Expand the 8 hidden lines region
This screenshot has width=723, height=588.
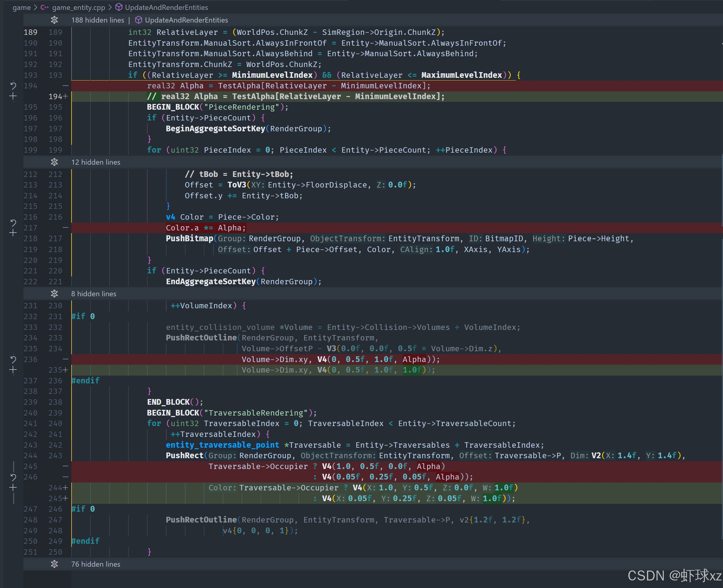click(x=54, y=294)
